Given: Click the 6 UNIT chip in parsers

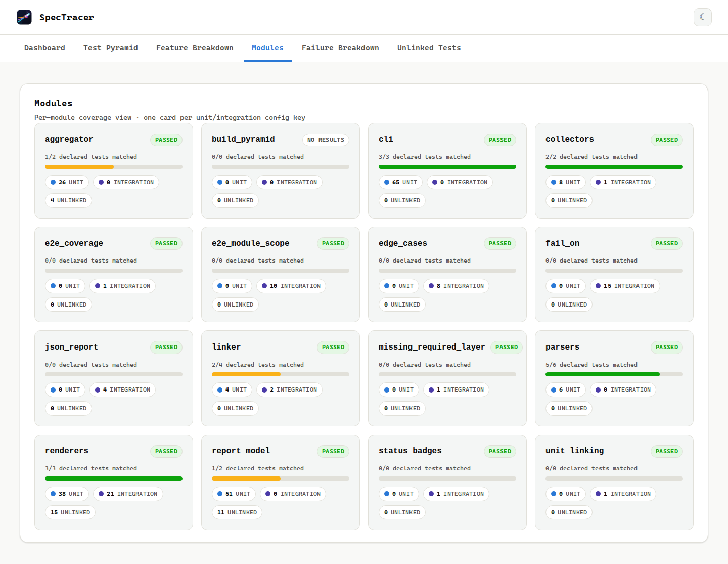Looking at the screenshot, I should 566,389.
